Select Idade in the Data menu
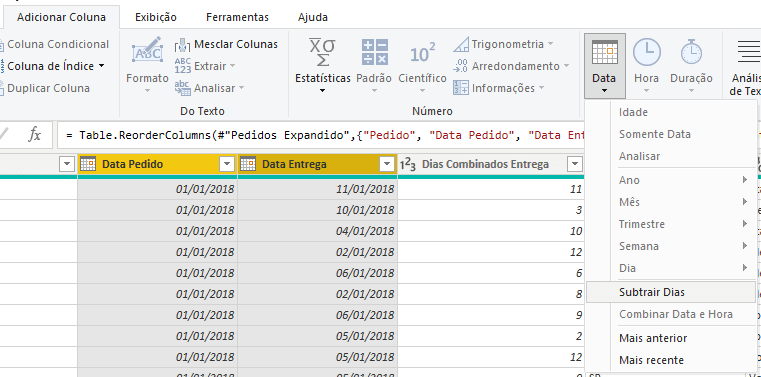 [x=671, y=112]
